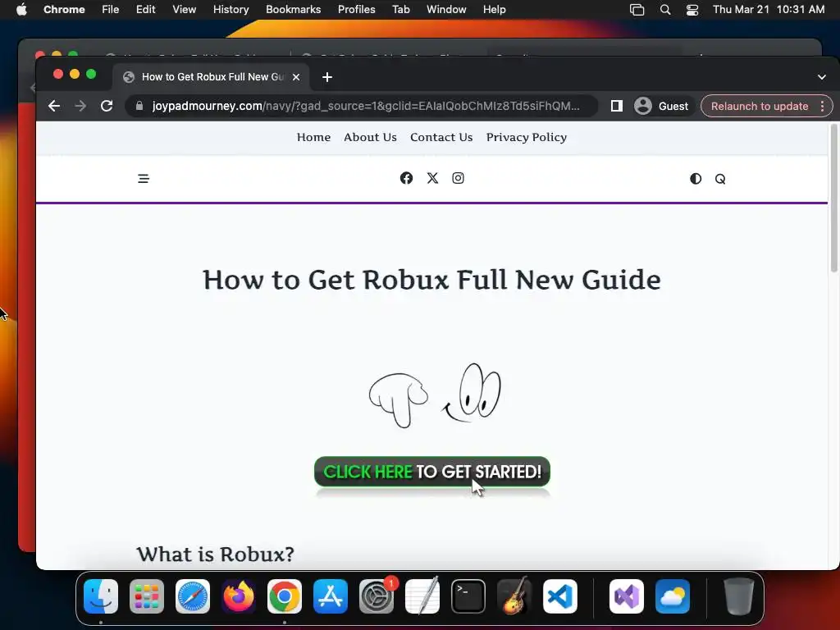This screenshot has width=840, height=630.
Task: Open the Apple menu
Action: [x=21, y=10]
